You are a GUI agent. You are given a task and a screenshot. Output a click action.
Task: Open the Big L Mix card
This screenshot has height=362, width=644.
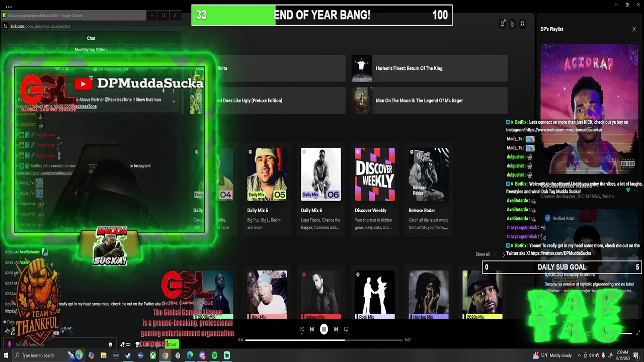[267, 295]
